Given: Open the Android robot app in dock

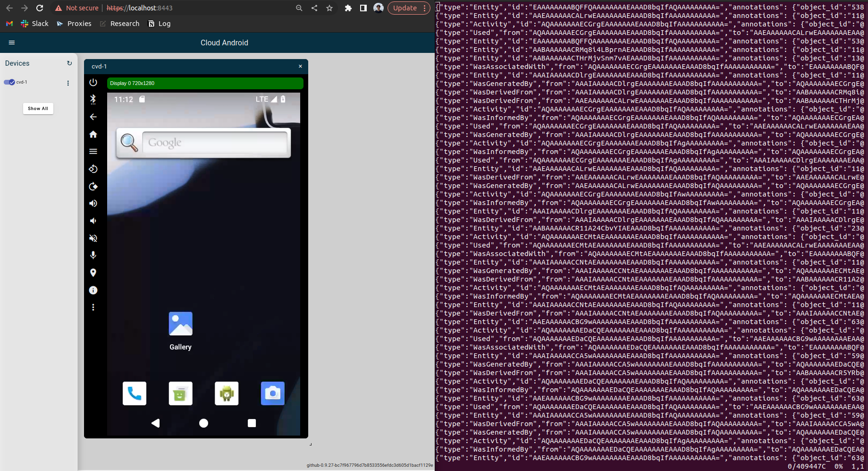Looking at the screenshot, I should [227, 394].
